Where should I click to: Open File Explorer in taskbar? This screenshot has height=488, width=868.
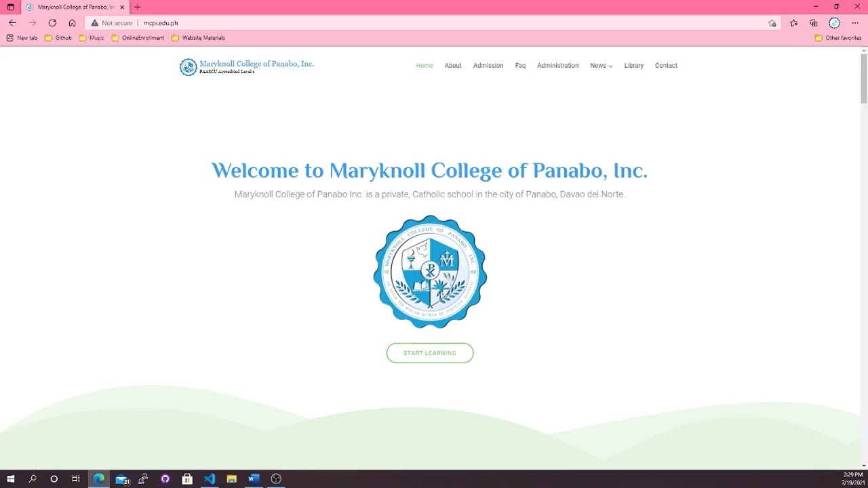tap(231, 479)
